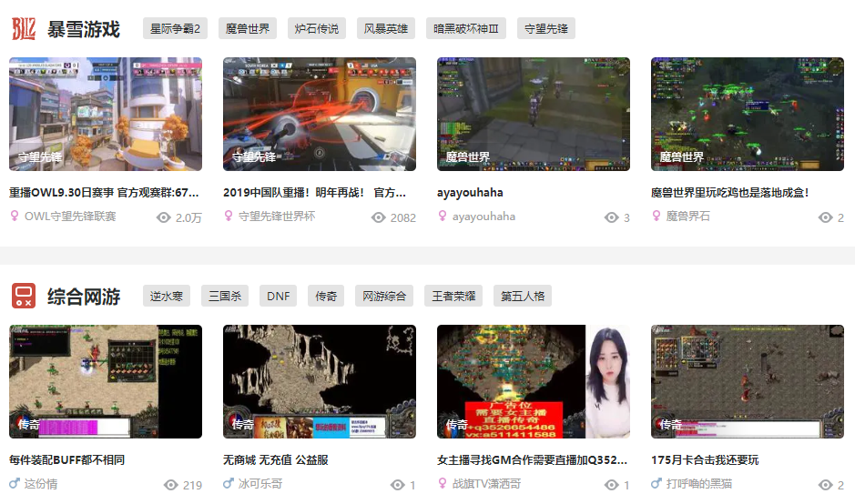This screenshot has height=504, width=855.
Task: Open streamer 魔兽界石 profile name
Action: coord(688,217)
